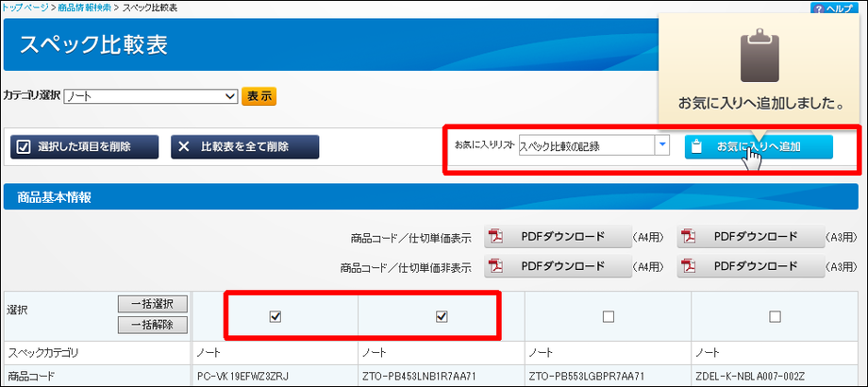Click the Help icon at top right
Viewport: 868px width, 387px height.
[818, 8]
